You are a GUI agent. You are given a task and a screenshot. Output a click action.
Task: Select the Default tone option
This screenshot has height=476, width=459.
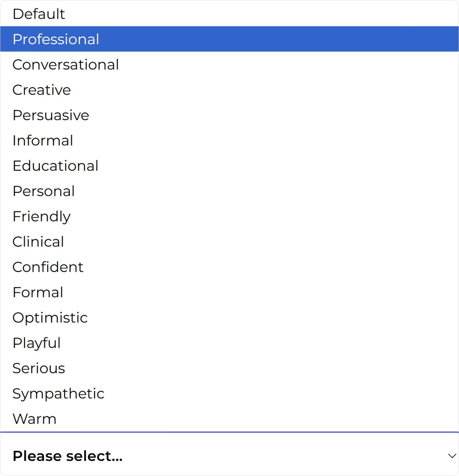click(39, 14)
